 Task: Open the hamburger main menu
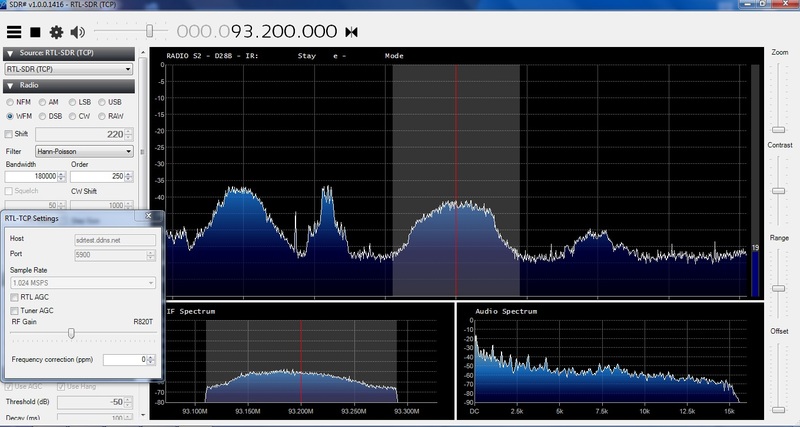tap(14, 32)
